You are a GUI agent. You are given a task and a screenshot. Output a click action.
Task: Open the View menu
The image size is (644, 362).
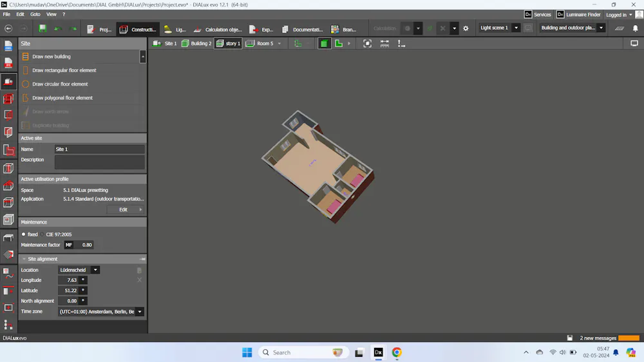pyautogui.click(x=52, y=14)
